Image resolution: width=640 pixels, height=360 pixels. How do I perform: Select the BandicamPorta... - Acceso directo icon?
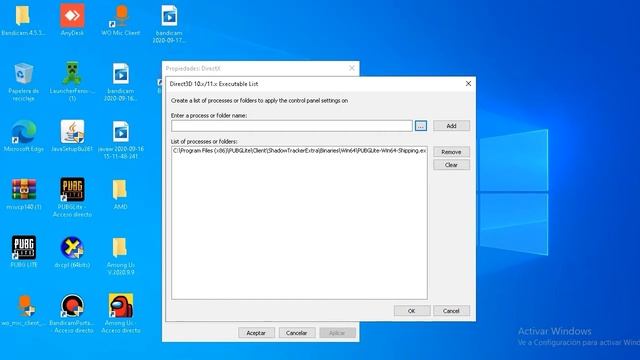[x=72, y=306]
